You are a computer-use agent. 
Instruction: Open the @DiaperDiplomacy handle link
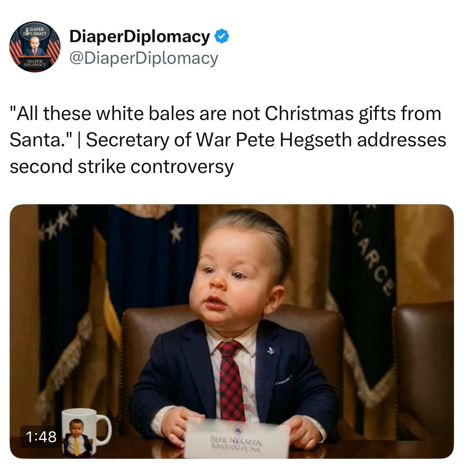(x=144, y=58)
